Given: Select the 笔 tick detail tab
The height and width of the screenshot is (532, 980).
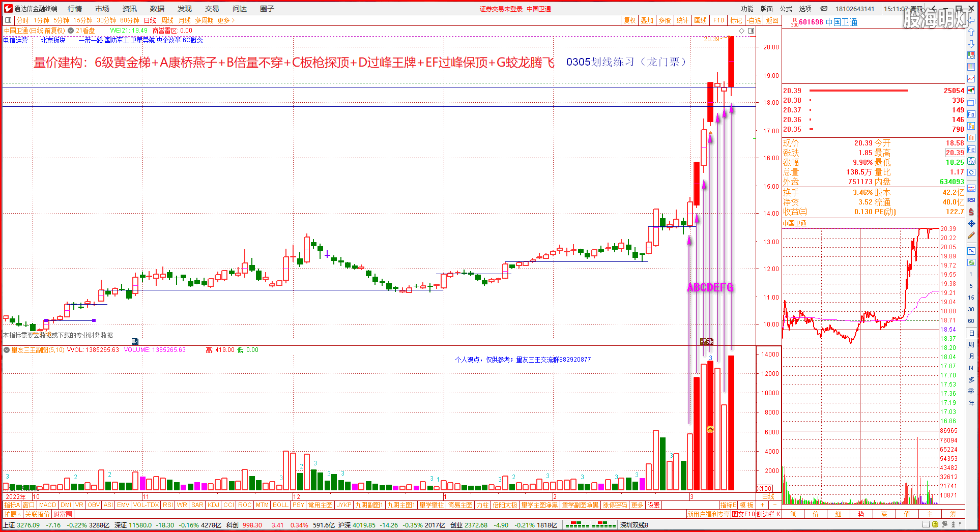Looking at the screenshot, I should [793, 514].
